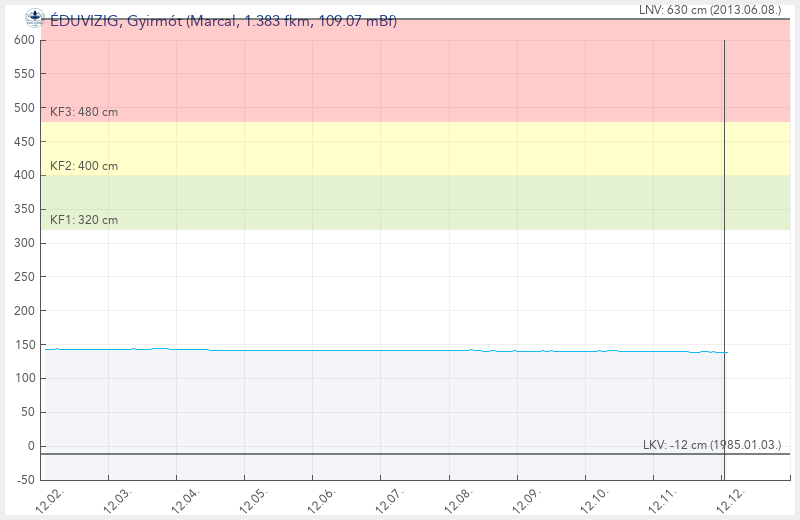Click the KF1: 320 cm label
This screenshot has height=520, width=800.
tap(84, 220)
